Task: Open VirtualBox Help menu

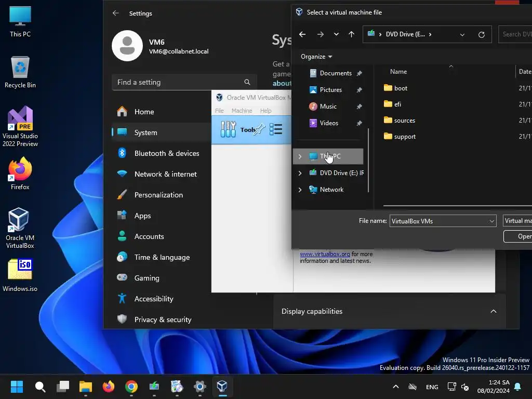Action: (265, 111)
